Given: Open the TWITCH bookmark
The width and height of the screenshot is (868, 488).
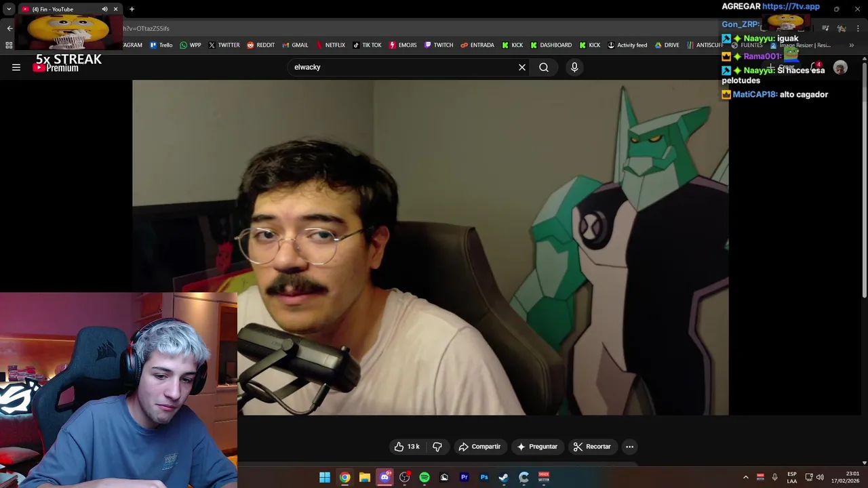Looking at the screenshot, I should click(x=439, y=45).
